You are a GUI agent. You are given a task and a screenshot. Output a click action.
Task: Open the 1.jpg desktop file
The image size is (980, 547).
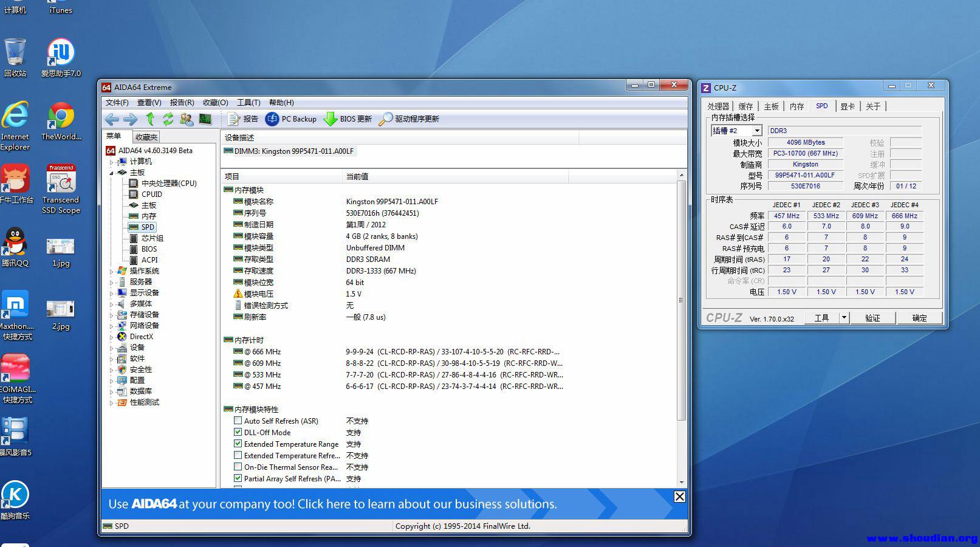click(x=61, y=252)
